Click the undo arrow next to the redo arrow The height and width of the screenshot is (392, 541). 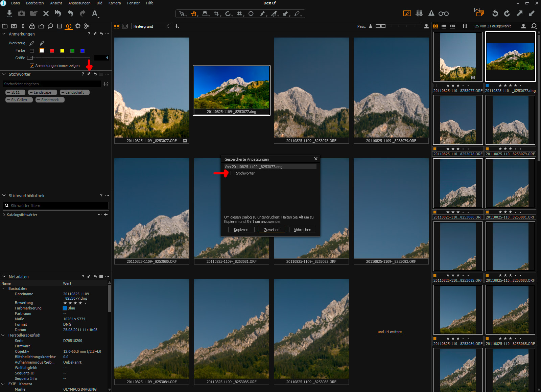(70, 14)
